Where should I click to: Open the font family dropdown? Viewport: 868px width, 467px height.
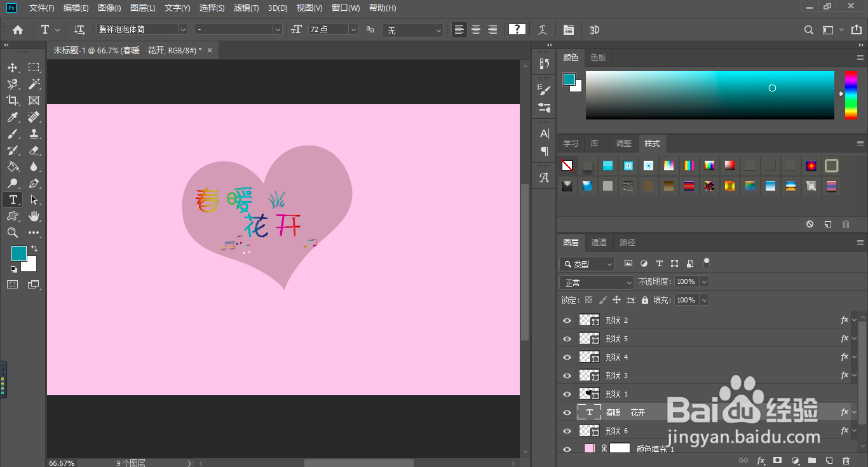183,30
